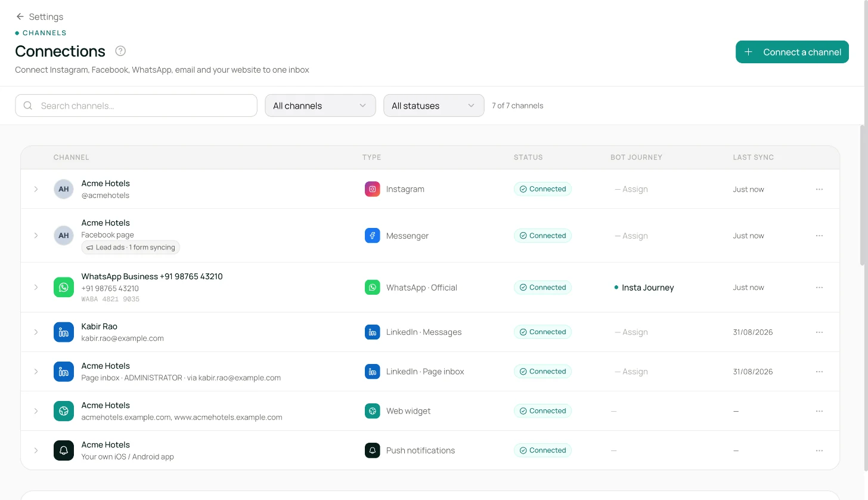This screenshot has height=500, width=868.
Task: Click the Connected status for Web widget
Action: [542, 411]
